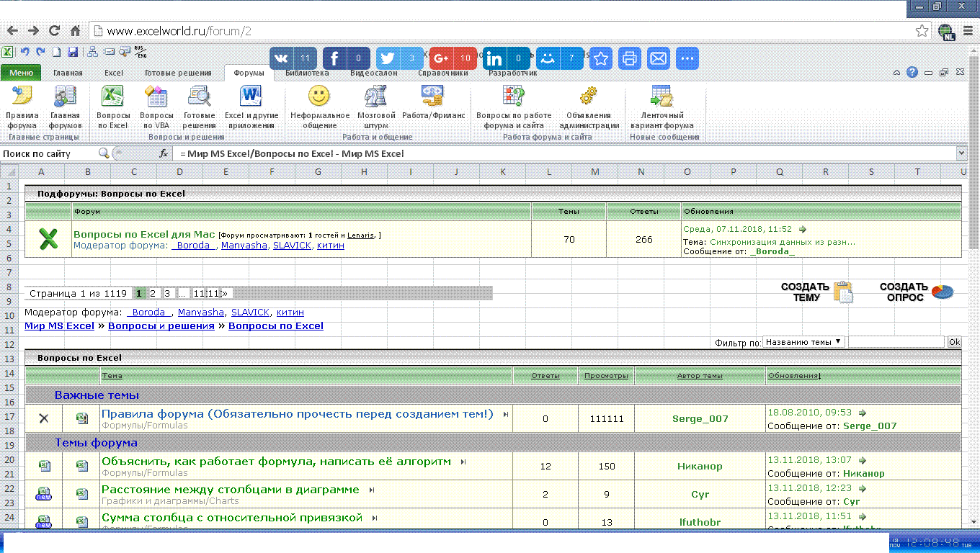This screenshot has height=553, width=980.
Task: Click the printer share button
Action: 630,58
